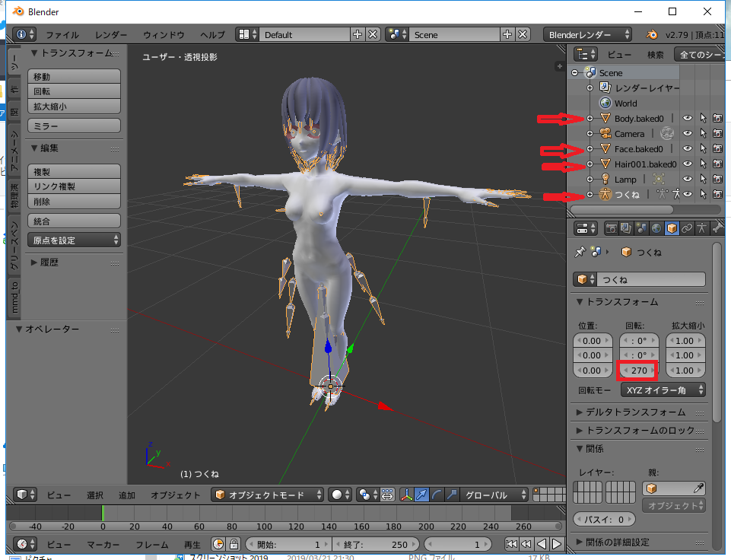Click the 削除 button
731x560 pixels.
[x=74, y=202]
